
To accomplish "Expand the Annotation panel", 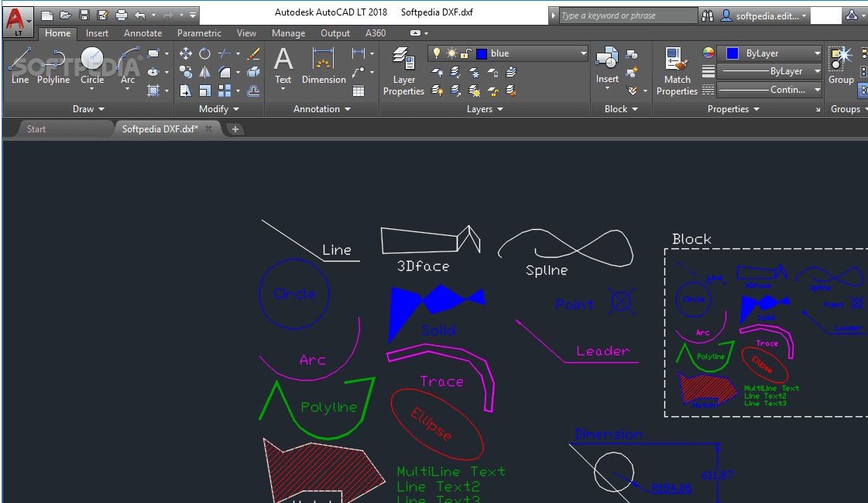I will coord(322,109).
